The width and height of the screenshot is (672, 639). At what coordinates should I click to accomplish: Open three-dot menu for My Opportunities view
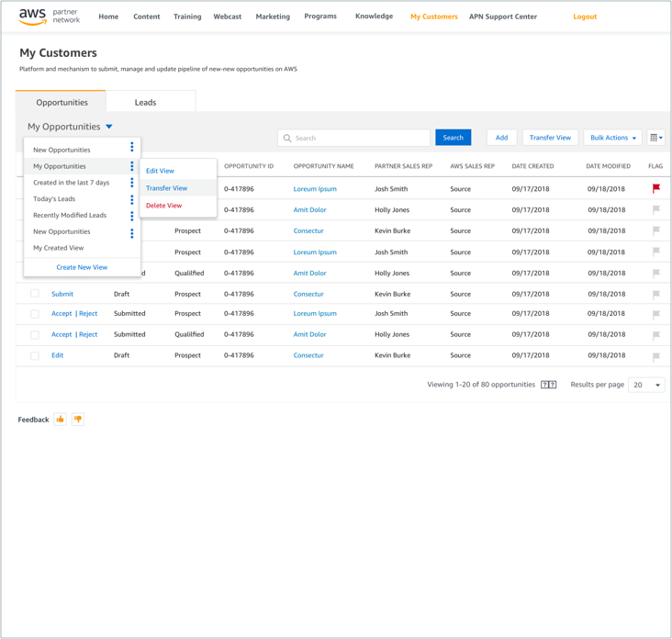(x=132, y=166)
